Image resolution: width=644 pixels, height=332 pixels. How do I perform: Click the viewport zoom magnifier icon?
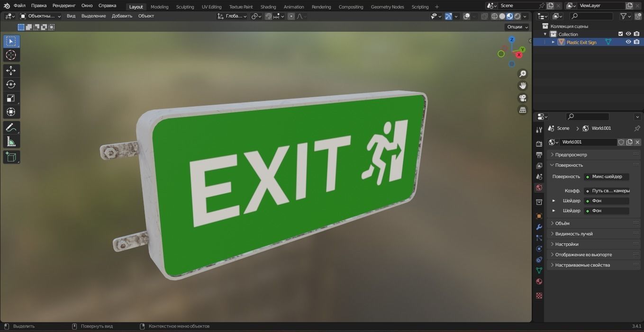(x=523, y=74)
